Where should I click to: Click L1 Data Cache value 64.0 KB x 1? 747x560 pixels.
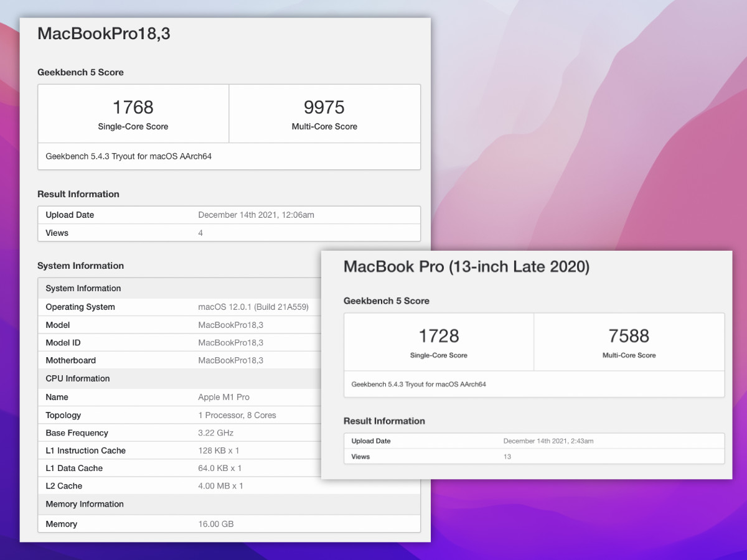tap(220, 468)
